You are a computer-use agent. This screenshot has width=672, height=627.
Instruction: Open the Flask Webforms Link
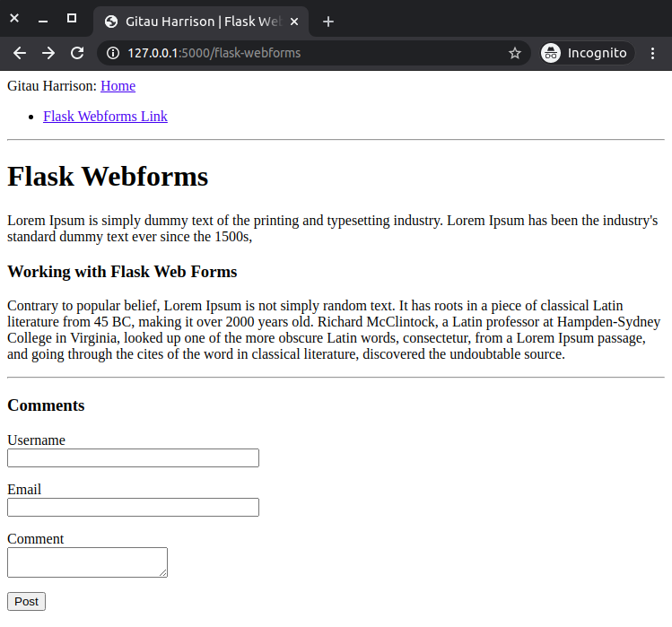105,116
